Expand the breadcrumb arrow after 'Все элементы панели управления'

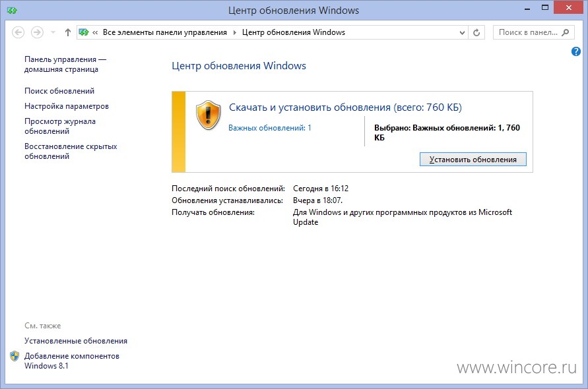pyautogui.click(x=235, y=32)
